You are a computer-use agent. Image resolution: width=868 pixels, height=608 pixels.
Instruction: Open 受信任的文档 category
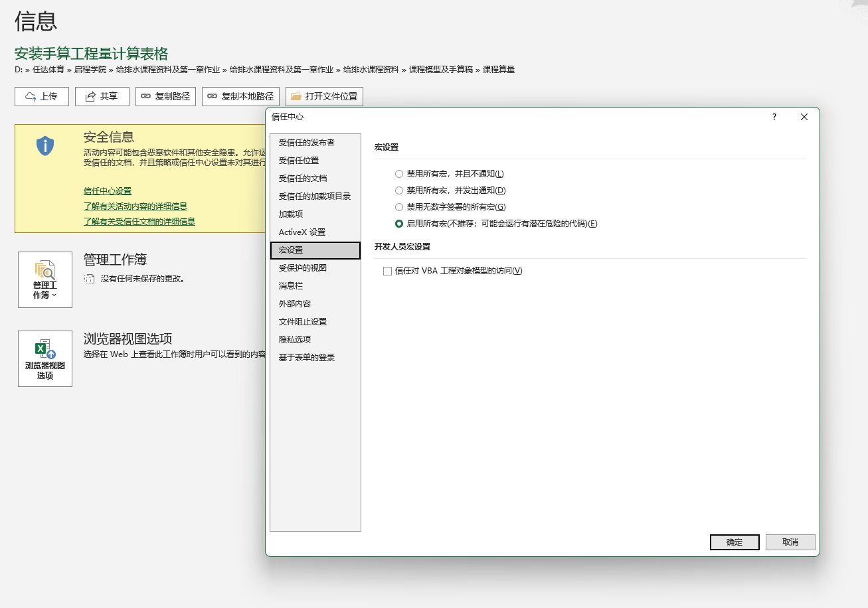point(315,179)
